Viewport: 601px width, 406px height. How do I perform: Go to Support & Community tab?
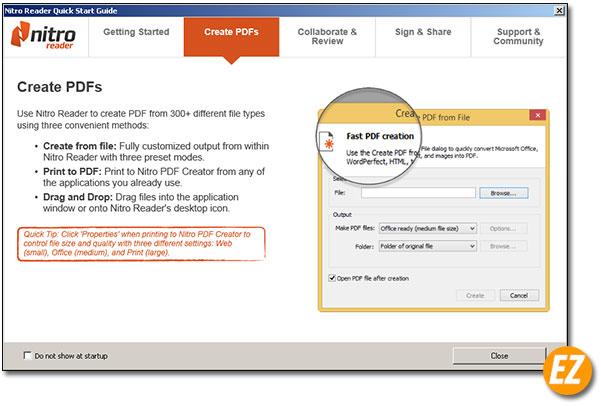click(518, 37)
